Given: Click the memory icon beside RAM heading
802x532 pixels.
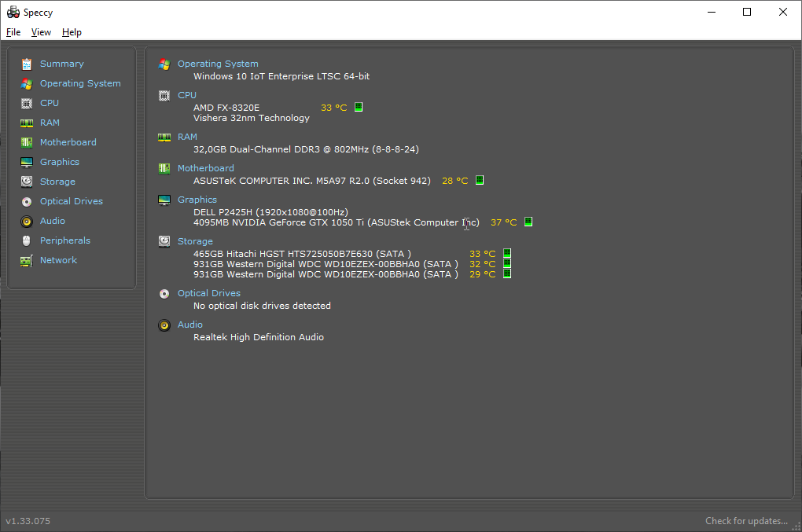Looking at the screenshot, I should pyautogui.click(x=164, y=137).
